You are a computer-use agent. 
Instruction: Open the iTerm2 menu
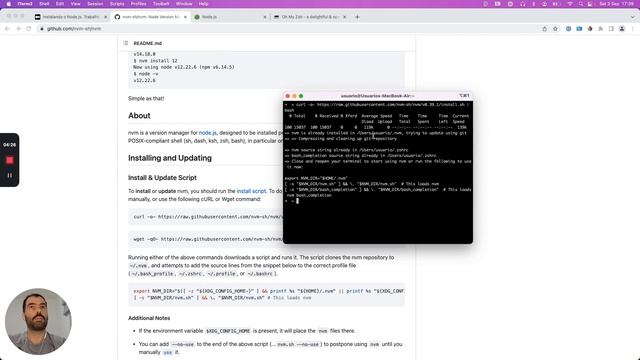(x=25, y=4)
